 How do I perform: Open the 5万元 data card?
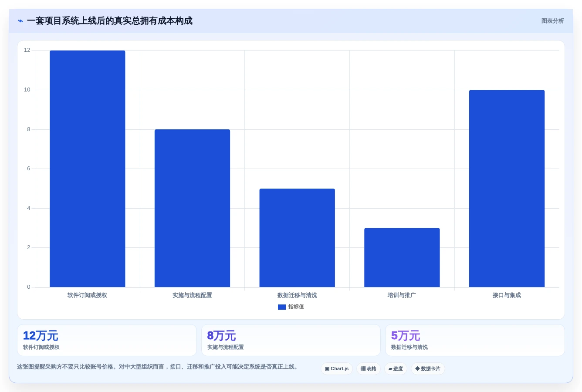pyautogui.click(x=475, y=340)
